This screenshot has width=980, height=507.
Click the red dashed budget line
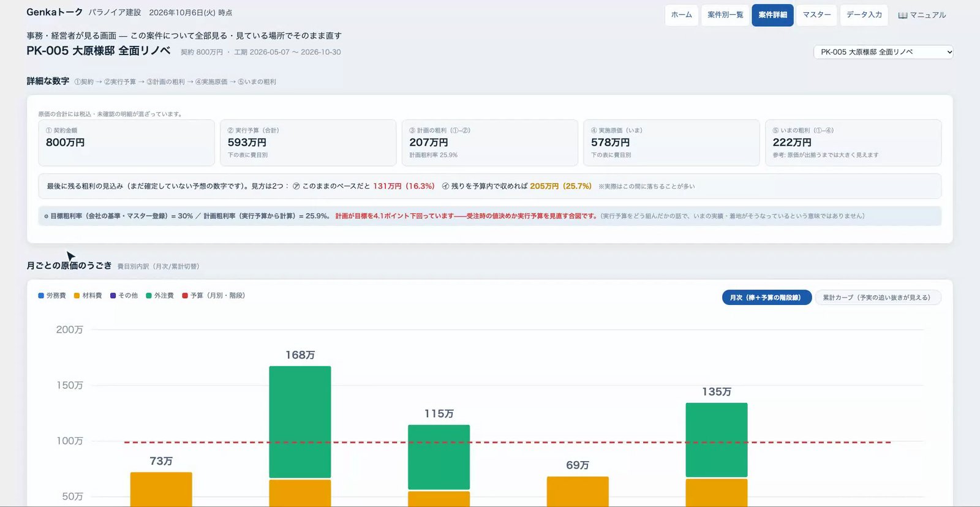click(x=508, y=442)
